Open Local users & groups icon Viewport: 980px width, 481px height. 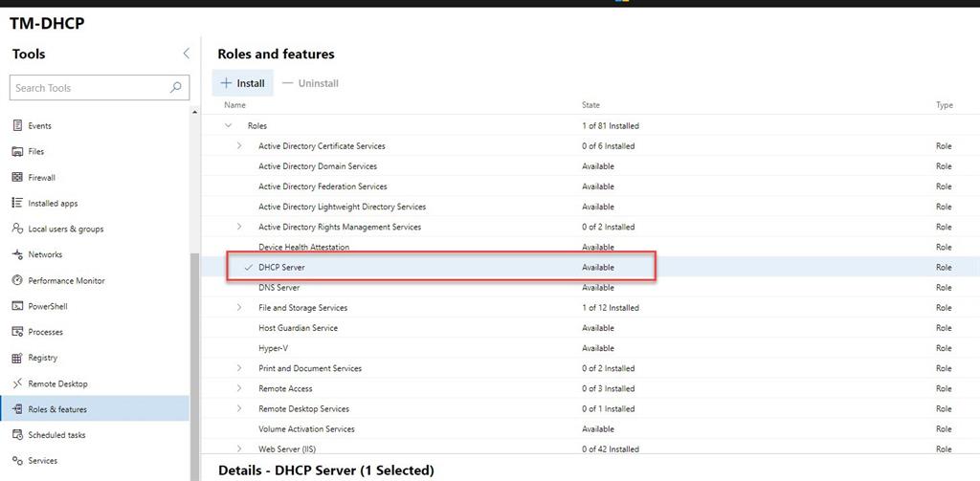pyautogui.click(x=17, y=229)
